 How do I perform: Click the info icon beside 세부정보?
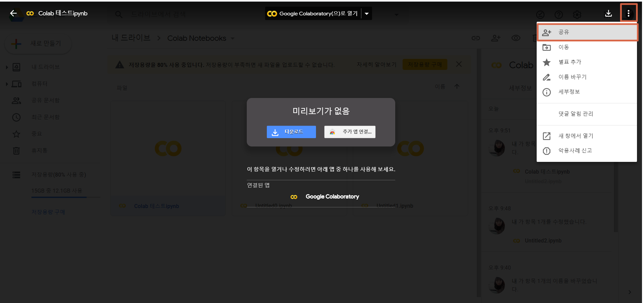tap(546, 92)
